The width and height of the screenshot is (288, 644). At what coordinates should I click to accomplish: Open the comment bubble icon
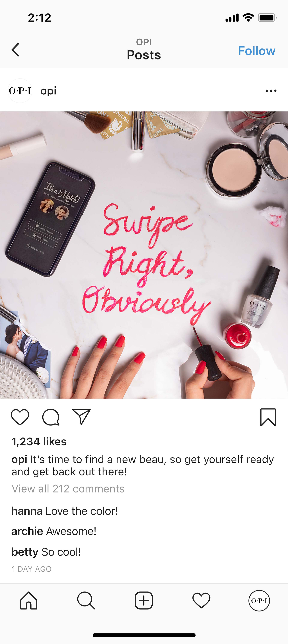click(x=51, y=417)
